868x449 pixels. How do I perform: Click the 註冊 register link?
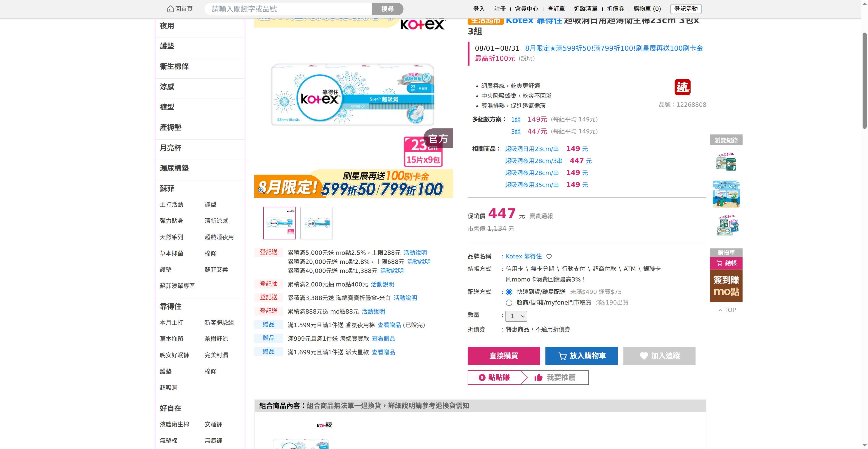pyautogui.click(x=500, y=9)
